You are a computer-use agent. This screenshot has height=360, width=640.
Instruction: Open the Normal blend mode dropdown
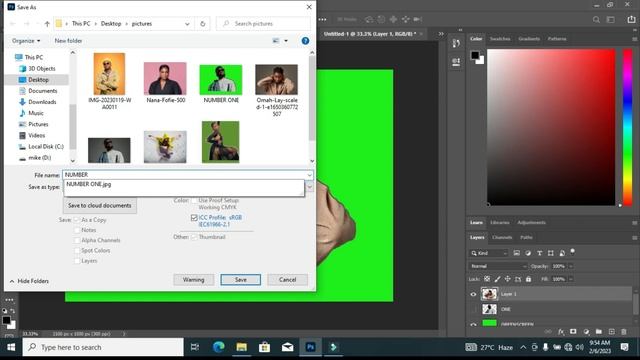498,266
